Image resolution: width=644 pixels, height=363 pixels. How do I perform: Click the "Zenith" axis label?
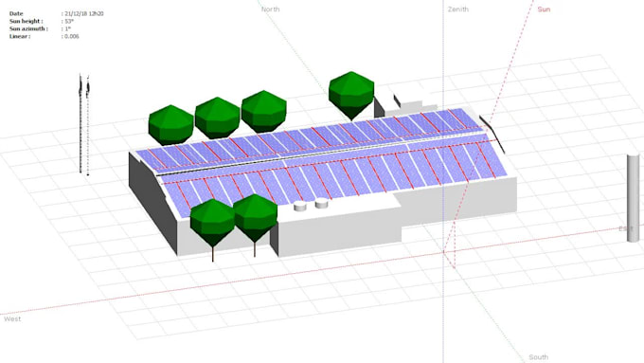tap(458, 9)
